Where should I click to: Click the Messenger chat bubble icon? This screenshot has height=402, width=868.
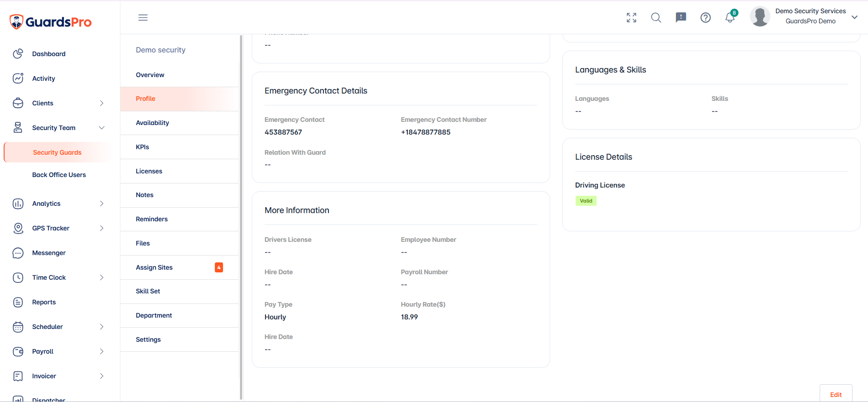point(18,253)
